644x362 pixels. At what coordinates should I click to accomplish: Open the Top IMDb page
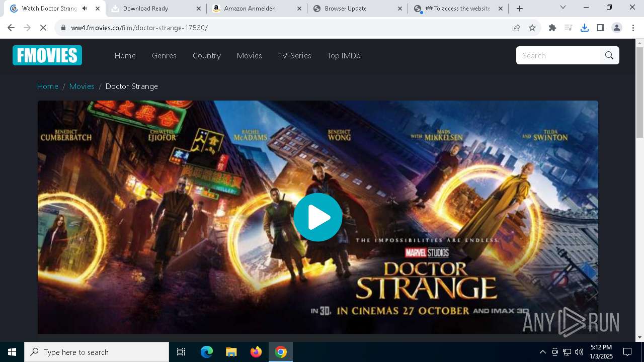tap(344, 55)
